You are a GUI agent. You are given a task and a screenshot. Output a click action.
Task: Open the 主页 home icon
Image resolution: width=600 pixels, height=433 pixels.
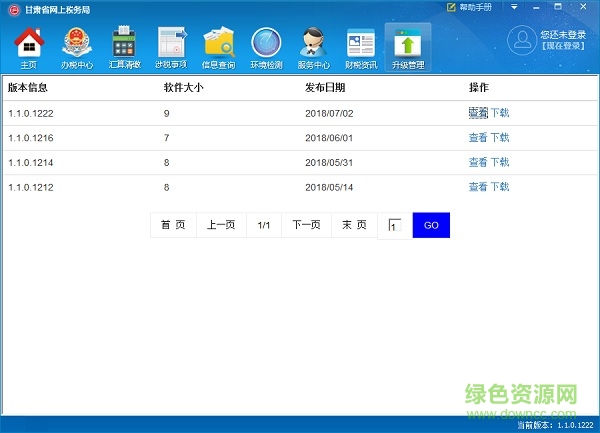[x=29, y=46]
